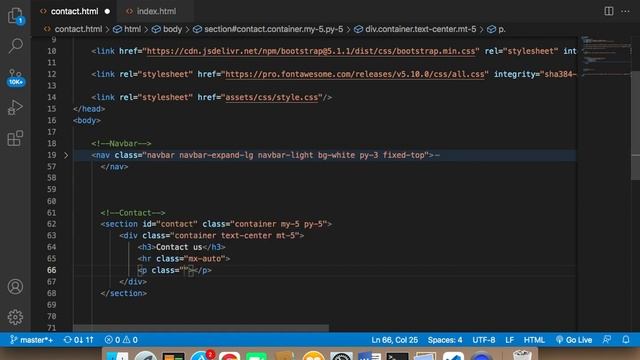Click the minimap code overview

(x=605, y=57)
